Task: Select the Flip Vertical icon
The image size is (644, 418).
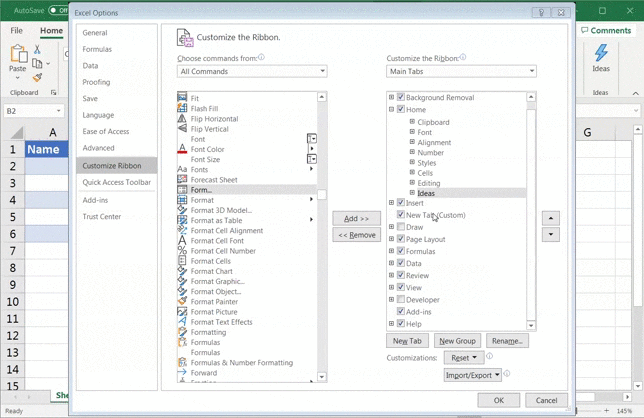Action: tap(182, 129)
